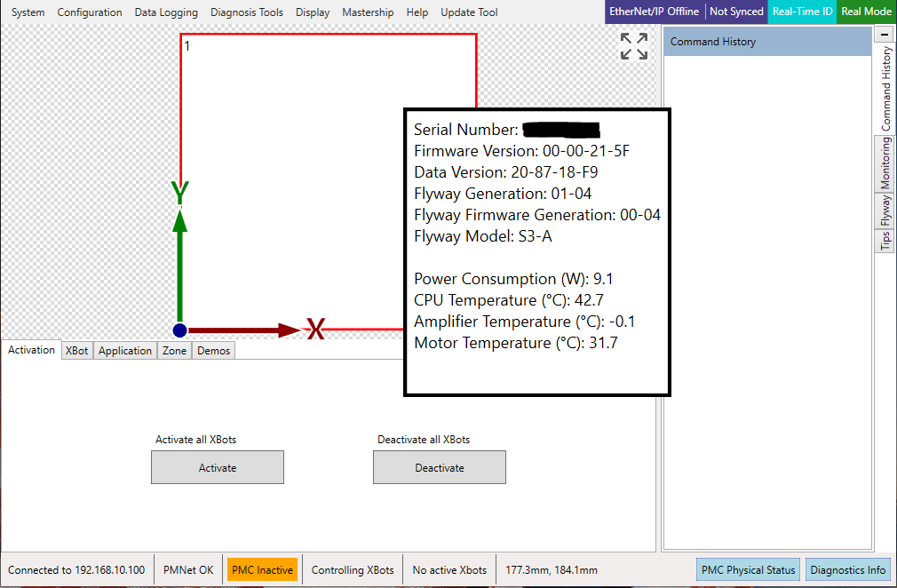Open the Monitoring vertical side tab
Screen dimensions: 897x588
(885, 163)
